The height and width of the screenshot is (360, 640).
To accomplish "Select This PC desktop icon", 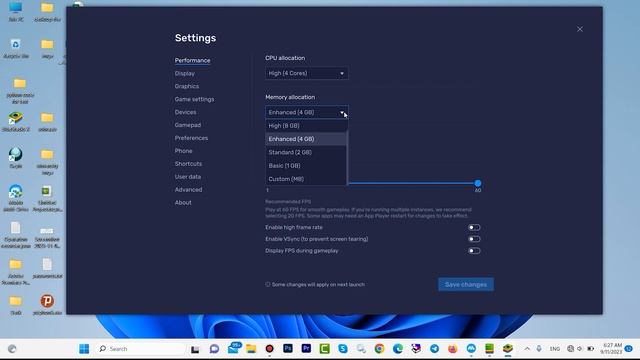I will (16, 11).
